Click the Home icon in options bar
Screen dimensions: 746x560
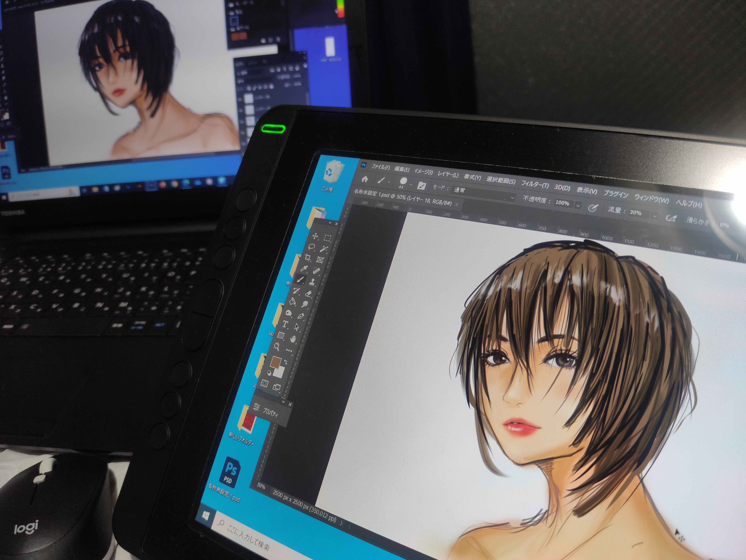(365, 179)
